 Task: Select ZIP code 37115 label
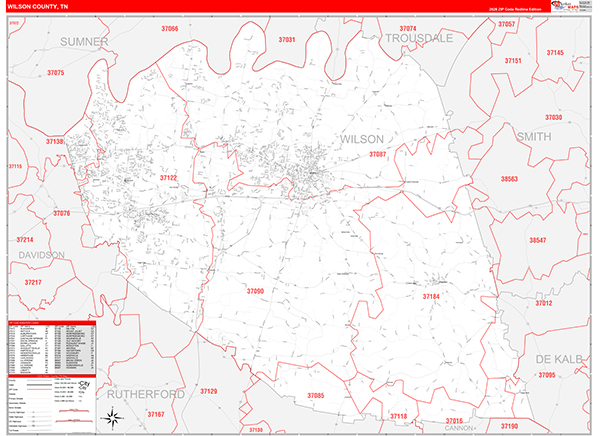point(15,167)
